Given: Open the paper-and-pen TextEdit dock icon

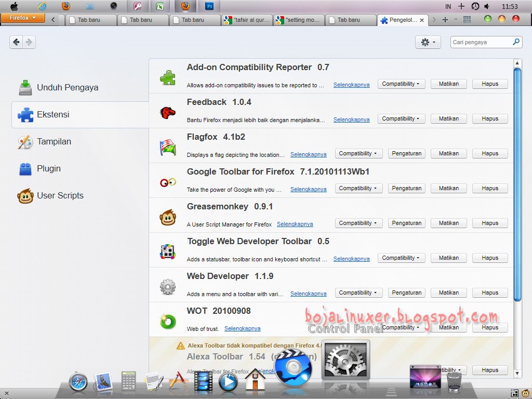Looking at the screenshot, I should [x=153, y=381].
